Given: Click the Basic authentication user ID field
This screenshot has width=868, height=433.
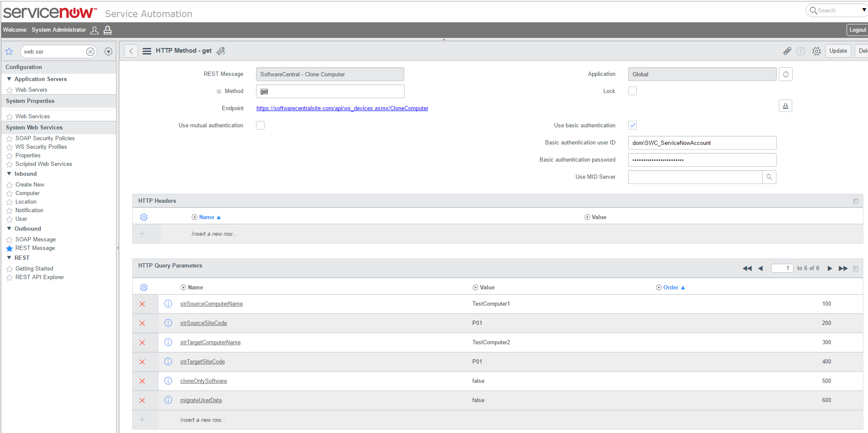Looking at the screenshot, I should (x=702, y=143).
